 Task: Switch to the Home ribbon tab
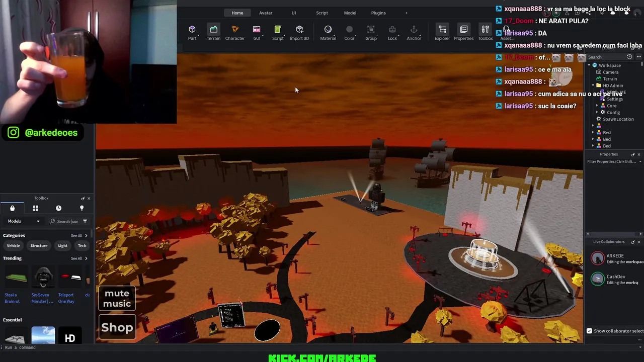237,13
